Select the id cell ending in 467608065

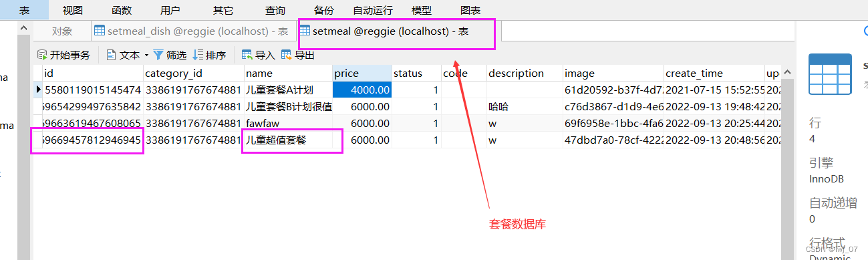(x=92, y=123)
